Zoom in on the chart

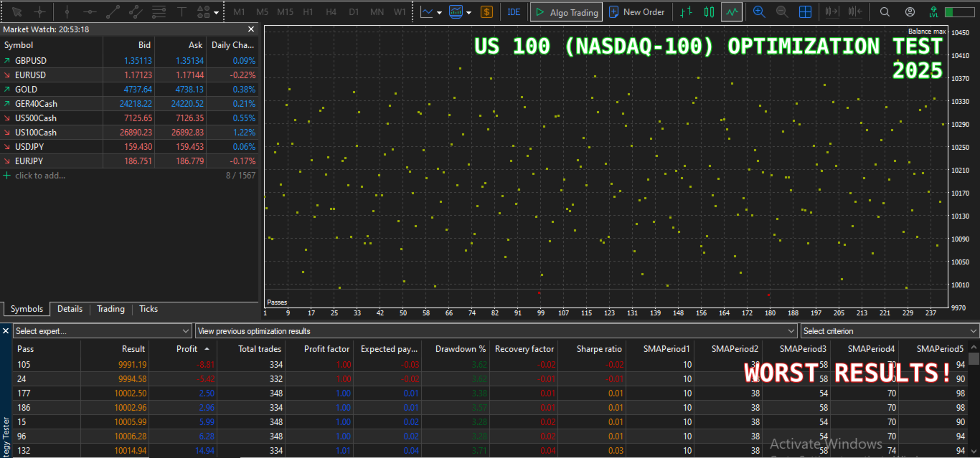pyautogui.click(x=759, y=12)
